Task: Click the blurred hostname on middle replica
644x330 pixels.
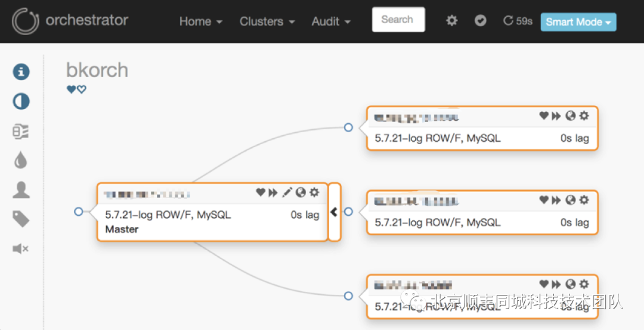Action: tap(416, 201)
